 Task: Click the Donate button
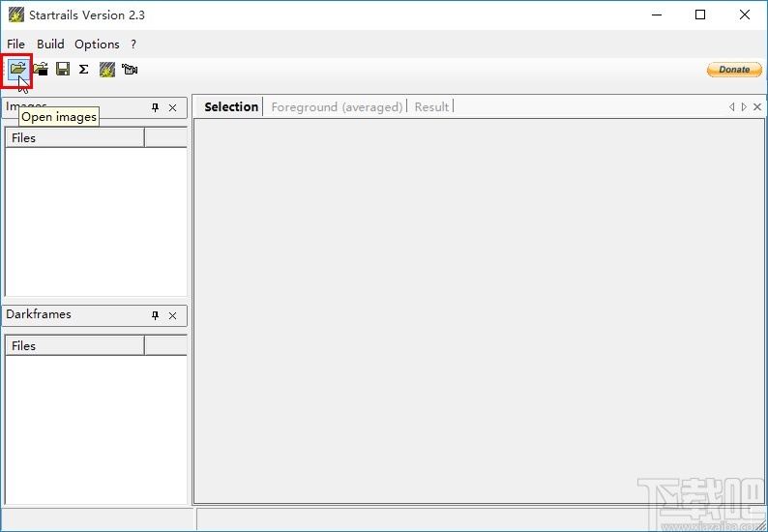(x=734, y=70)
